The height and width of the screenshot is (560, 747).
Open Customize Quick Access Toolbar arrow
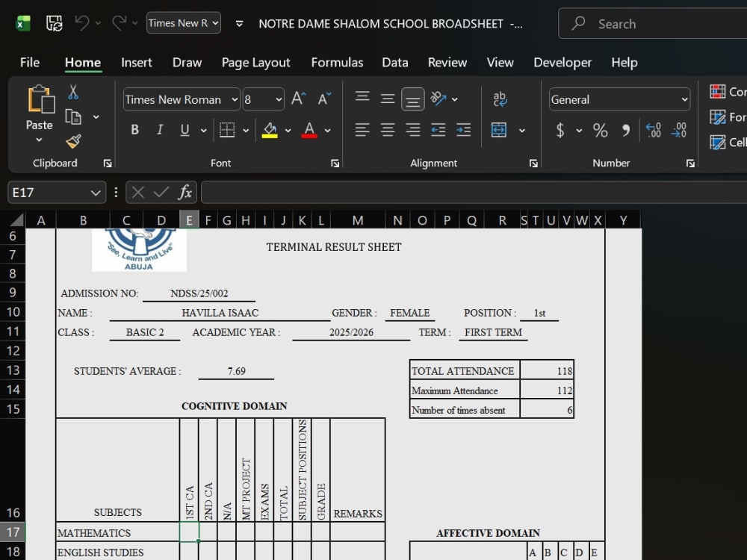pos(239,23)
